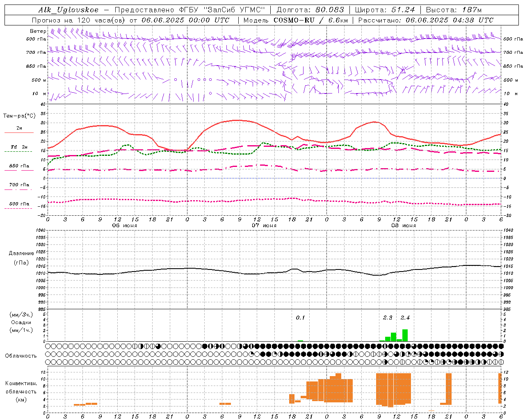Click the "Td 2м" dew point legend entry
Image resolution: width=525 pixels, height=420 pixels.
tap(19, 147)
